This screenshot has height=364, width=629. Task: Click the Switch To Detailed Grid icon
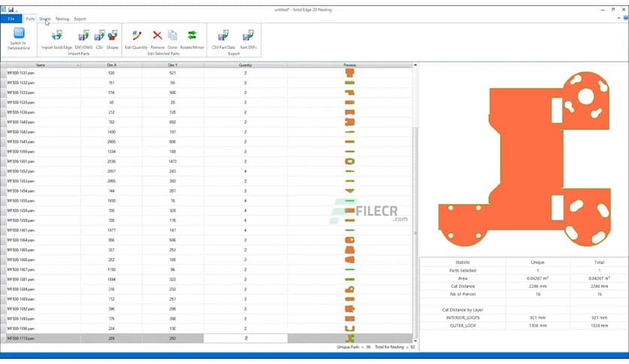click(x=19, y=33)
